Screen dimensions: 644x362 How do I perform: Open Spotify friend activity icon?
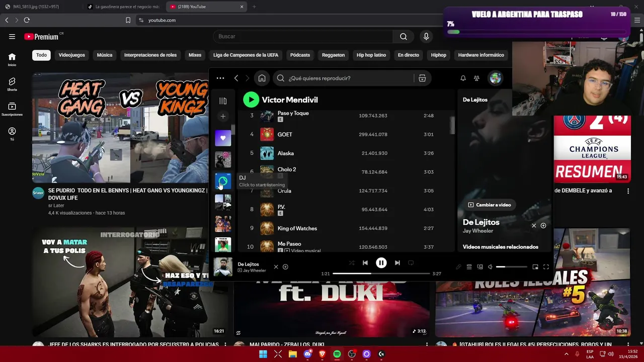pyautogui.click(x=476, y=78)
